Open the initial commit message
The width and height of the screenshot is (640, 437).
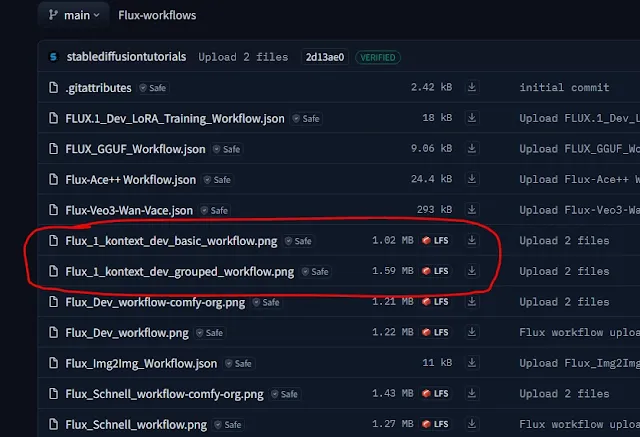[564, 87]
